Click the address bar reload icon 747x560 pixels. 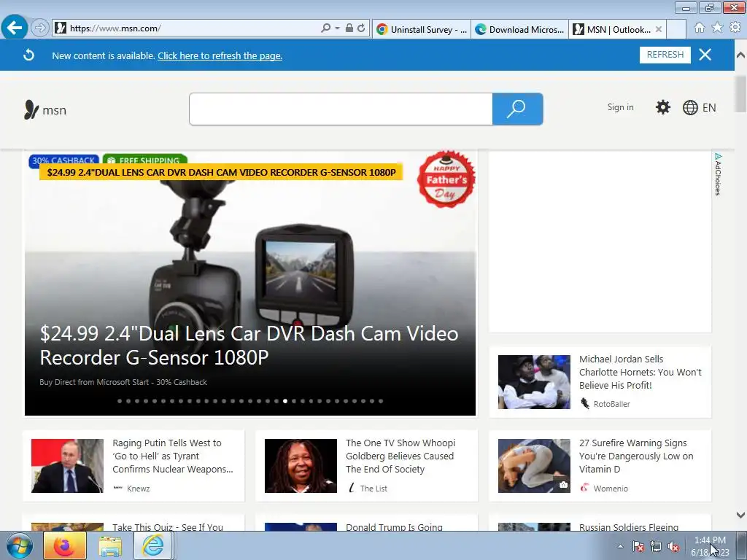click(x=361, y=28)
